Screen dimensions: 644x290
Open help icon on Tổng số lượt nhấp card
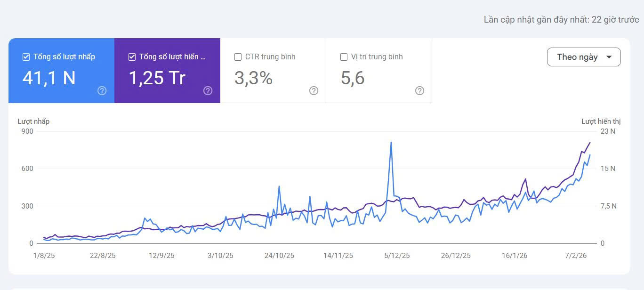(102, 91)
